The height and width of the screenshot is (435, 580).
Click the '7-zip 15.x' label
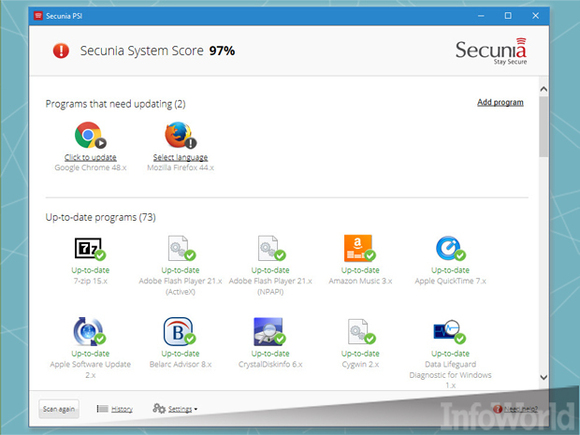90,281
